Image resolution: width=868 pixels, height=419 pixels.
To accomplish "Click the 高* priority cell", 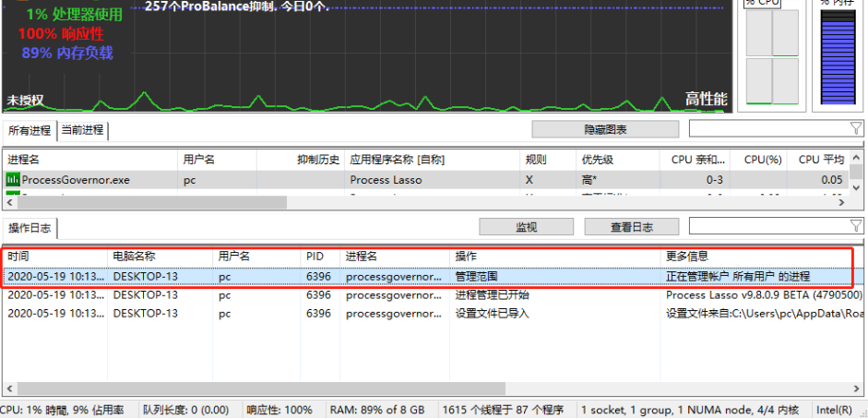I will [x=589, y=180].
